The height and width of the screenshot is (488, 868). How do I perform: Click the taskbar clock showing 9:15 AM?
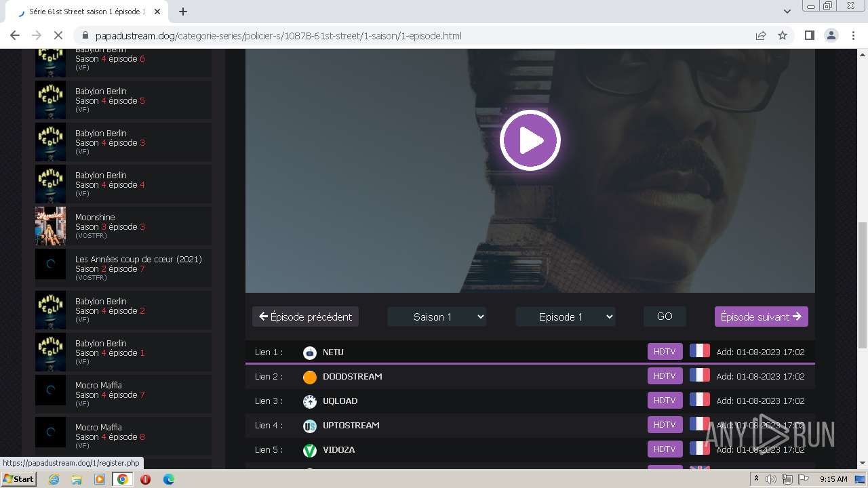[833, 479]
